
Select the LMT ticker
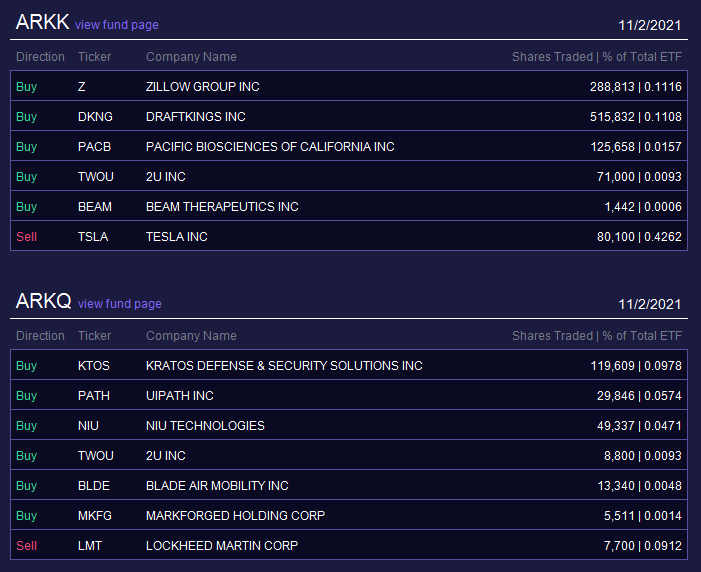[x=90, y=546]
